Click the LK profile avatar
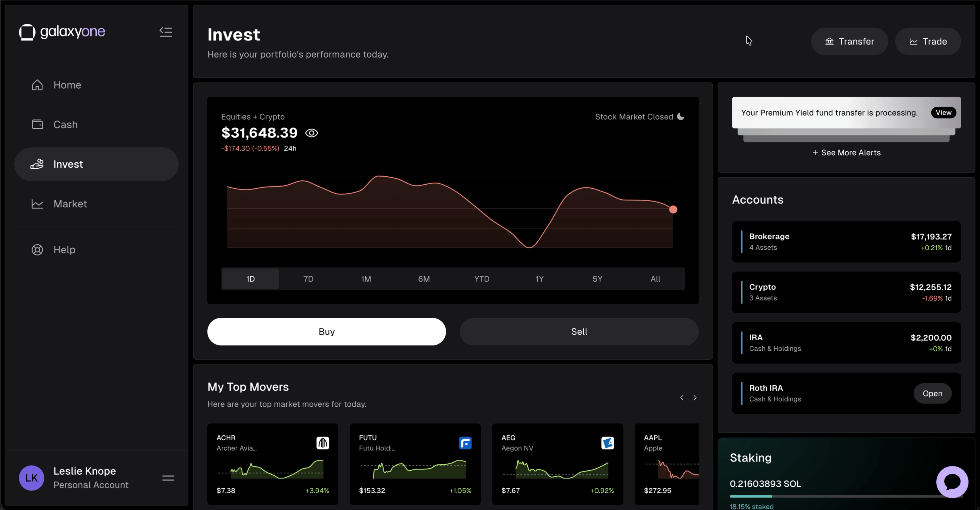Image resolution: width=980 pixels, height=510 pixels. (x=32, y=478)
